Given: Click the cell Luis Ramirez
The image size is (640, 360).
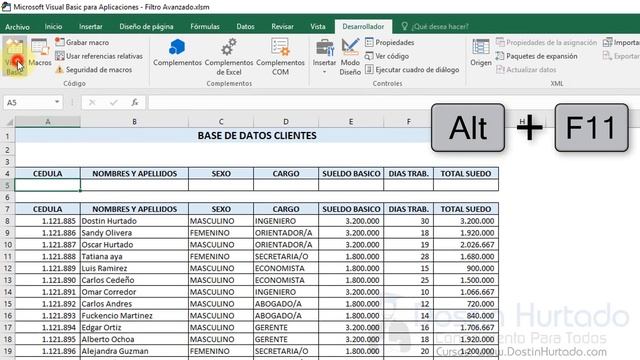Looking at the screenshot, I should tap(134, 268).
